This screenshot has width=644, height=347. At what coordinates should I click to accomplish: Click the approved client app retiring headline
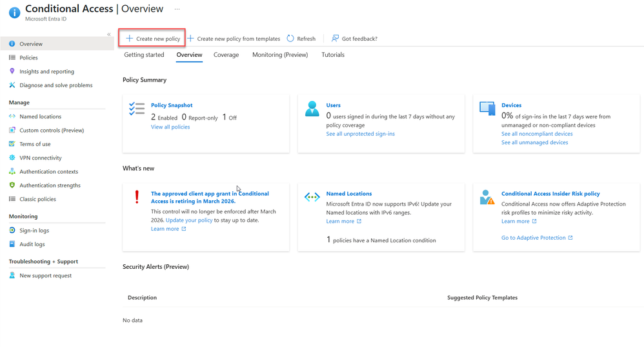210,197
